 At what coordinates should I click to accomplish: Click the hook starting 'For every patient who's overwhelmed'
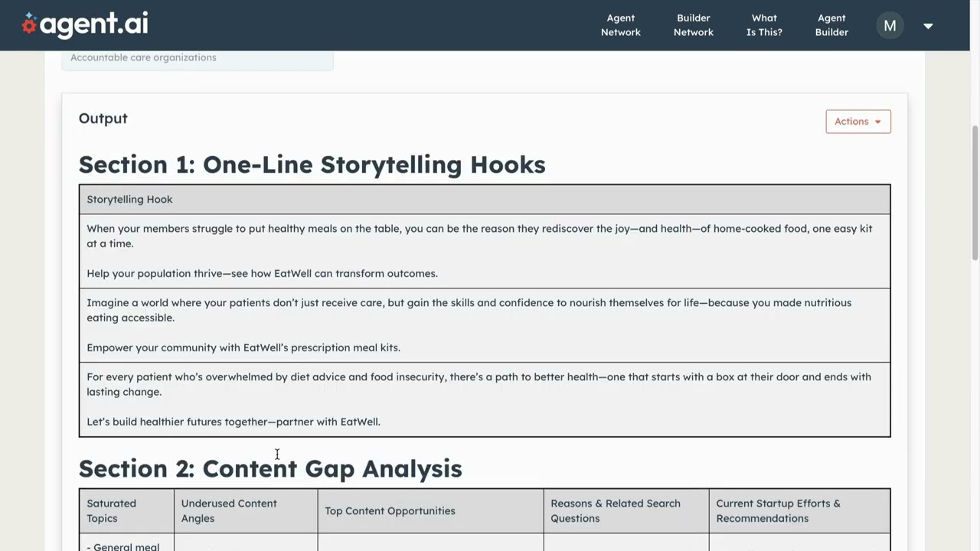click(x=479, y=384)
